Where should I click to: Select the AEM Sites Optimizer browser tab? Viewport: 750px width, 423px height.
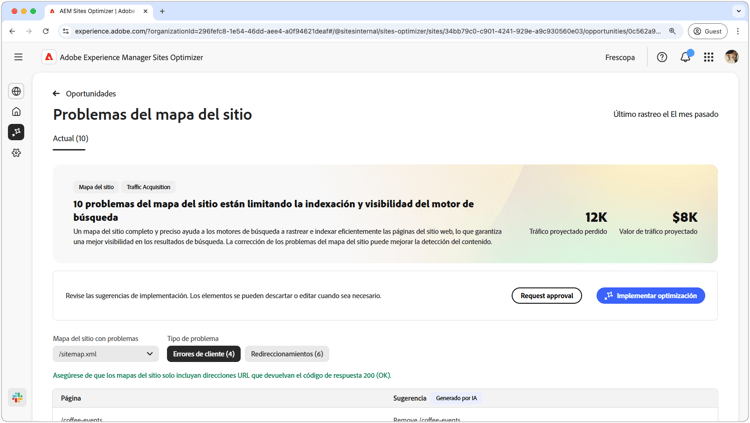98,11
